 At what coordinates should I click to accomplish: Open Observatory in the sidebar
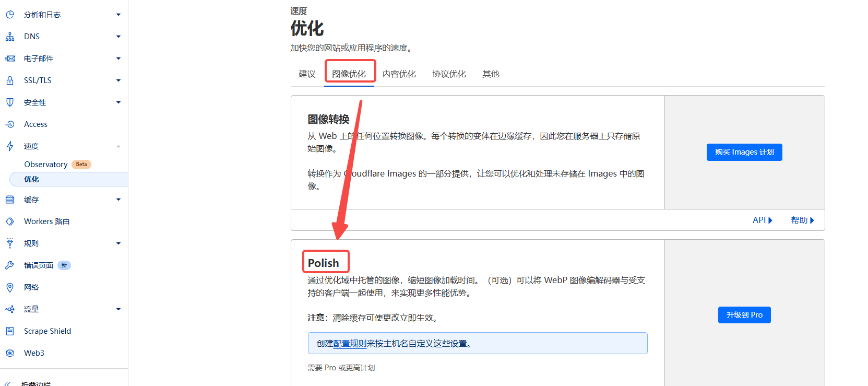pyautogui.click(x=46, y=165)
